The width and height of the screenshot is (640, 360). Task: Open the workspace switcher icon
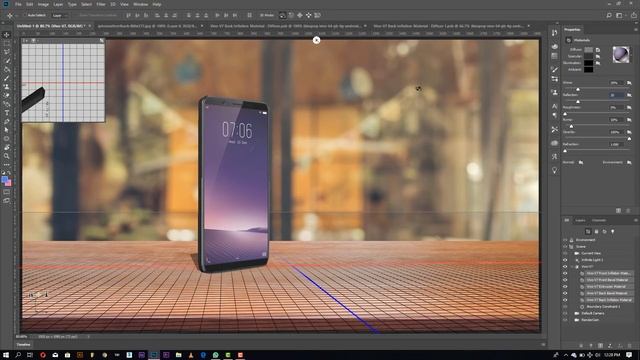click(620, 16)
